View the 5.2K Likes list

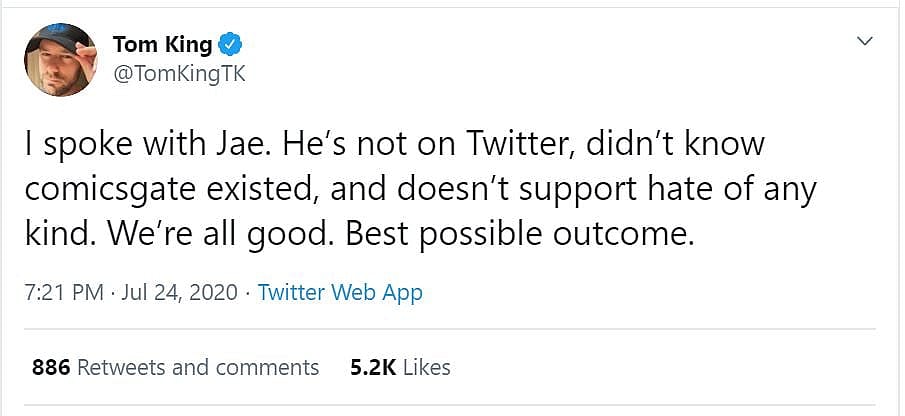(x=400, y=367)
